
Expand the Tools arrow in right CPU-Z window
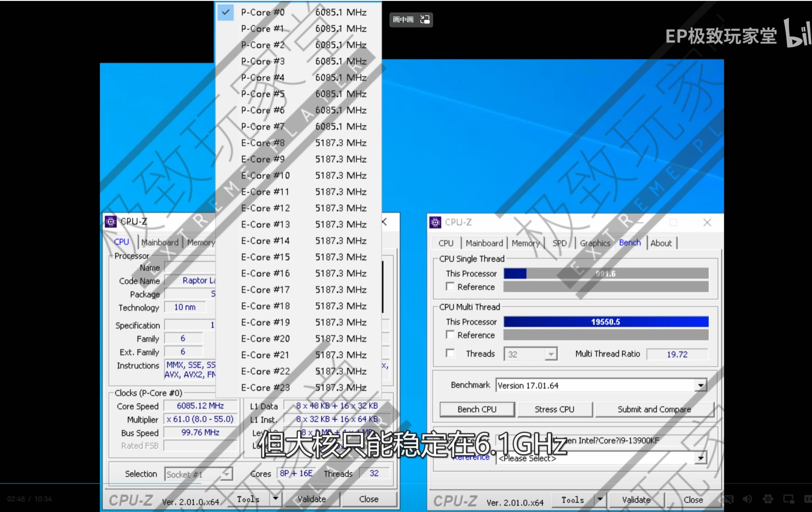click(600, 500)
